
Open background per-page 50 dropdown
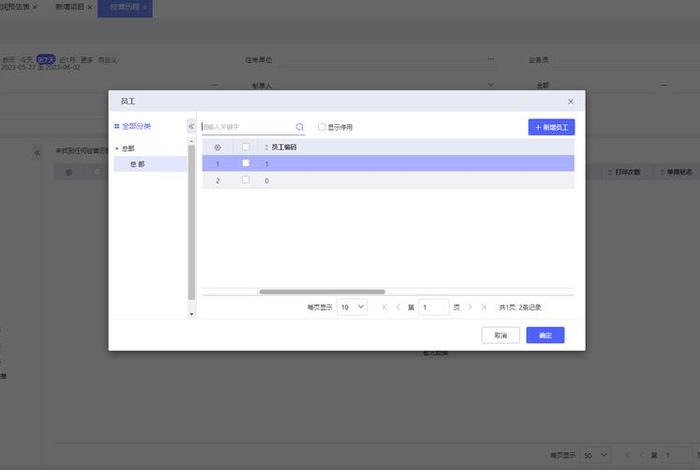596,455
